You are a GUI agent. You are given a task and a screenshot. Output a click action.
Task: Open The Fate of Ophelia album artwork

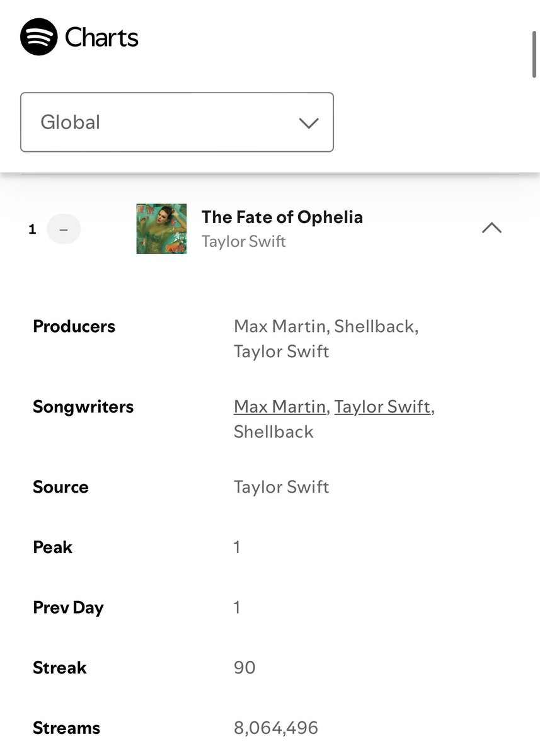click(161, 229)
